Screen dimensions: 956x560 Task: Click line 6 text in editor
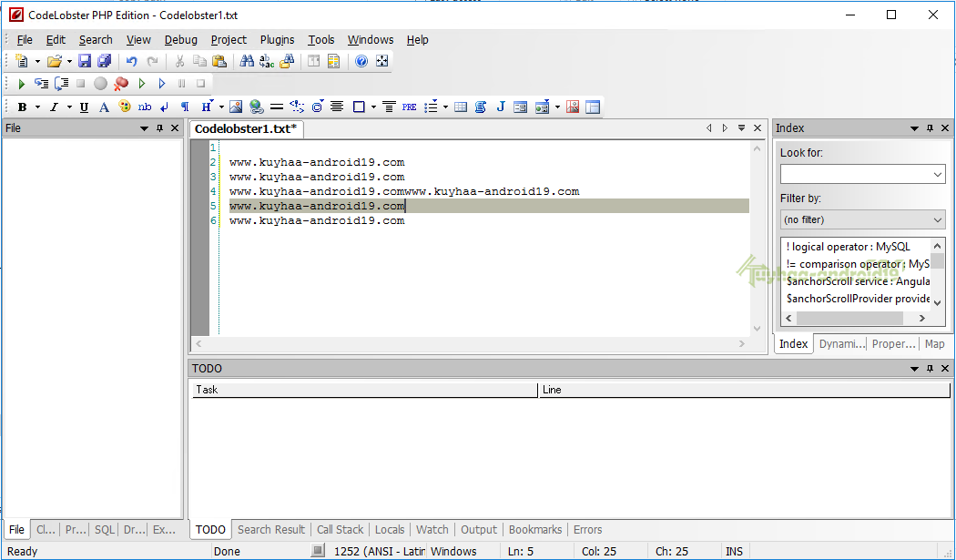[x=317, y=221]
